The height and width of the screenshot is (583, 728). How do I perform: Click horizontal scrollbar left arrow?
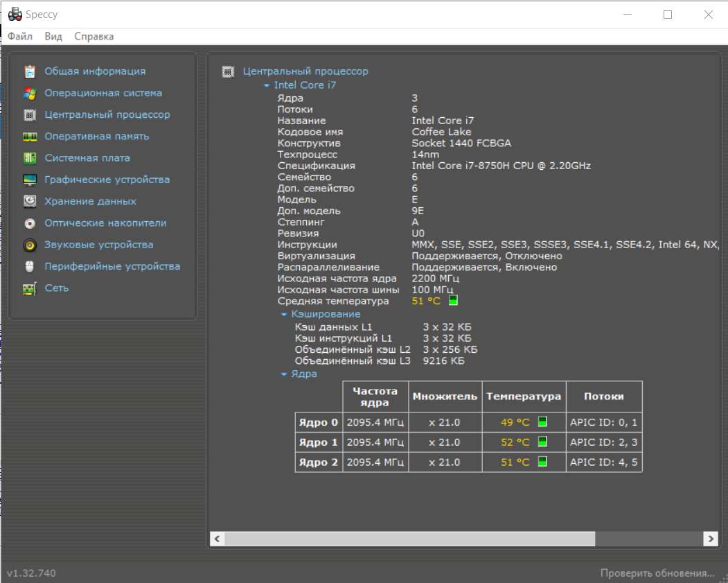click(217, 539)
